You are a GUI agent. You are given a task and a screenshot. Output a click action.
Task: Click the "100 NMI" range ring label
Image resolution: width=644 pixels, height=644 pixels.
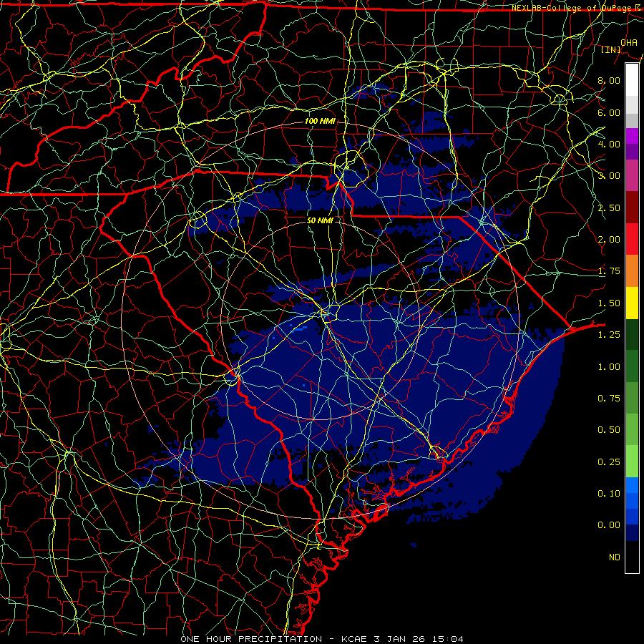(320, 121)
